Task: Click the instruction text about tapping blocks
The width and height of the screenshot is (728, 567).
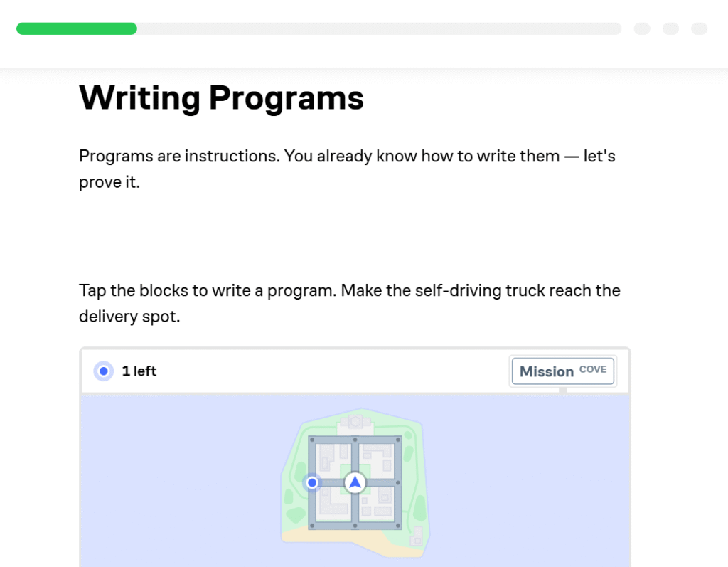Action: coord(348,303)
